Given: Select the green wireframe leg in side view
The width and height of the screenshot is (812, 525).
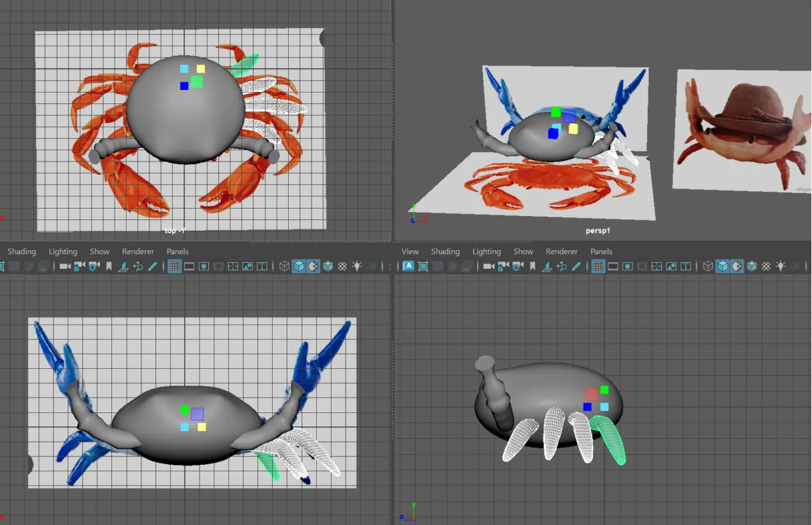Looking at the screenshot, I should 610,440.
